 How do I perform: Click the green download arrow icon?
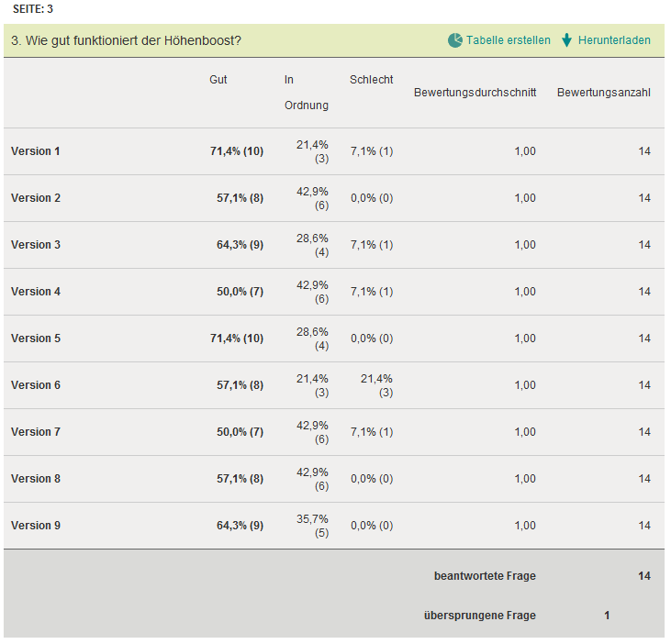[x=567, y=40]
